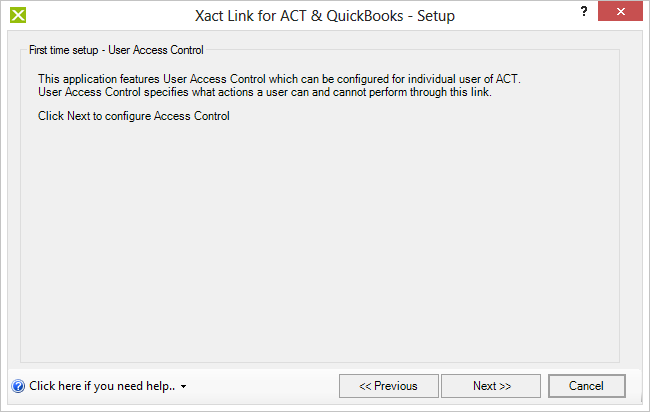
Task: Click blank footer space left of Previous button
Action: pyautogui.click(x=261, y=386)
